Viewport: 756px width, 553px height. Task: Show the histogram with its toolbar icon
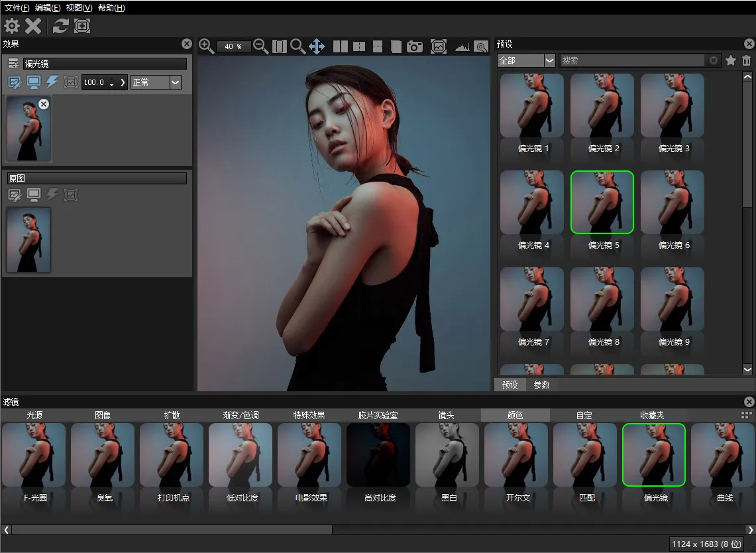coord(462,47)
